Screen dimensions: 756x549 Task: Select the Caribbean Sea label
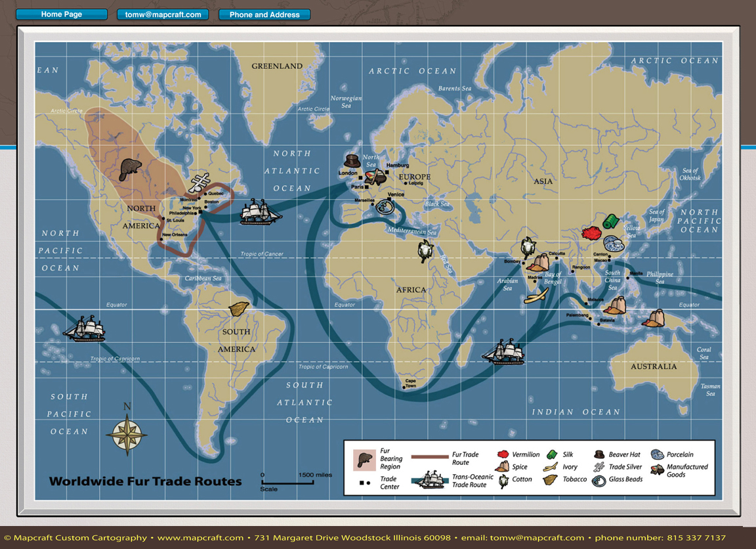click(203, 278)
